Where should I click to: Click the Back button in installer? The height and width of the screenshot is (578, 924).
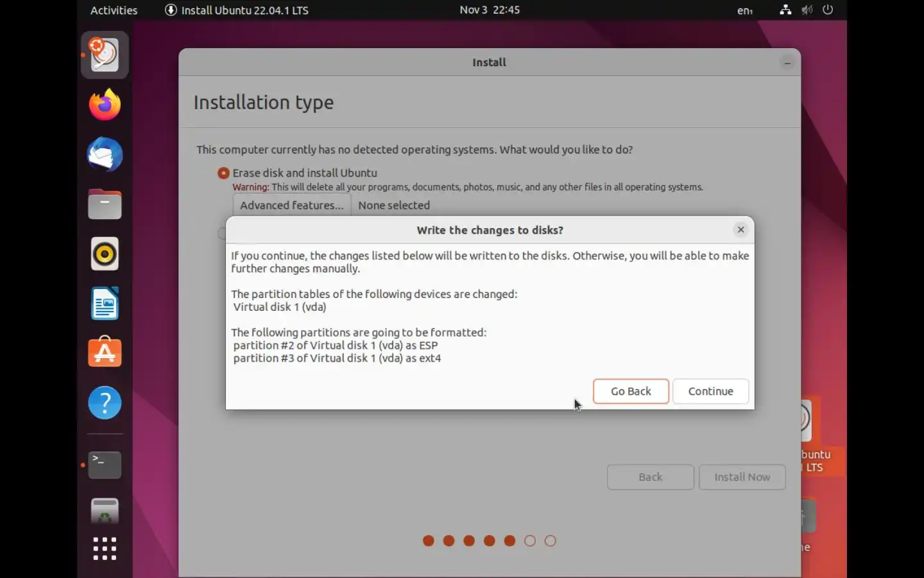(x=650, y=477)
